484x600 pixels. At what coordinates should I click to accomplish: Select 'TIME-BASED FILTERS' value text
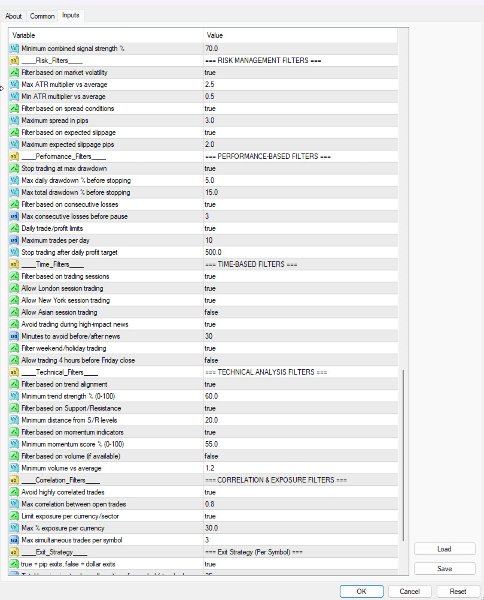click(251, 264)
